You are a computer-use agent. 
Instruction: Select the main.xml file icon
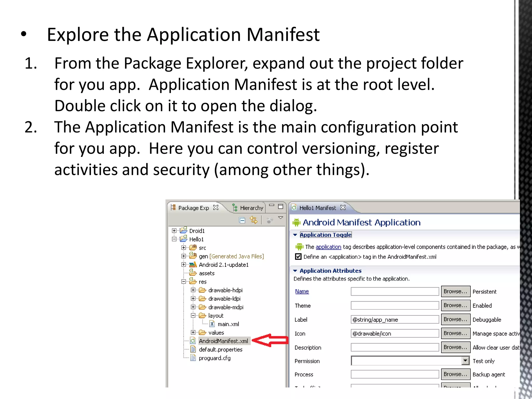point(212,324)
